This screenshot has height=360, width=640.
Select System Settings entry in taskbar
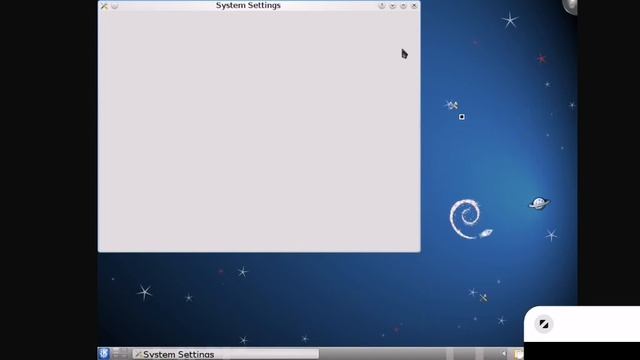[226, 354]
